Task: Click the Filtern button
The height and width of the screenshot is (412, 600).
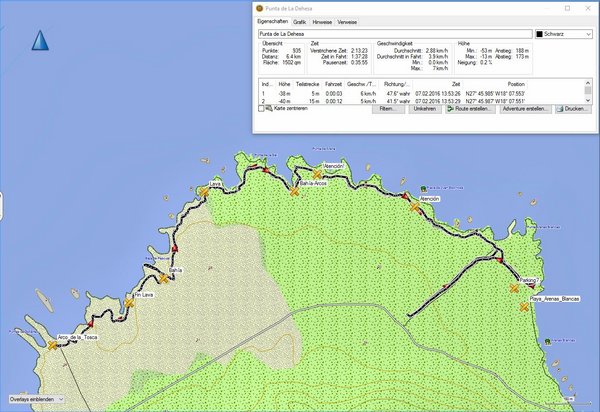Action: pyautogui.click(x=387, y=109)
